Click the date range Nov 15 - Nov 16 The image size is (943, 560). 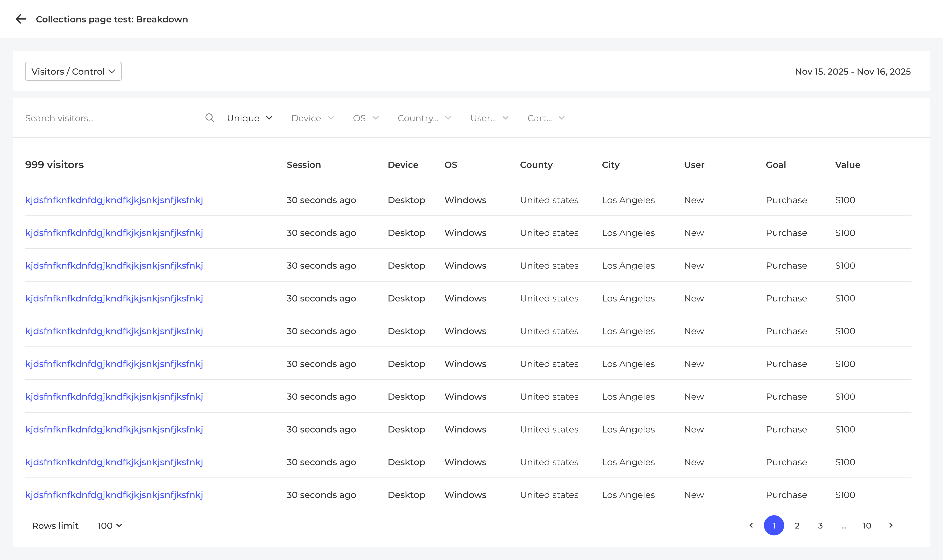pyautogui.click(x=852, y=71)
